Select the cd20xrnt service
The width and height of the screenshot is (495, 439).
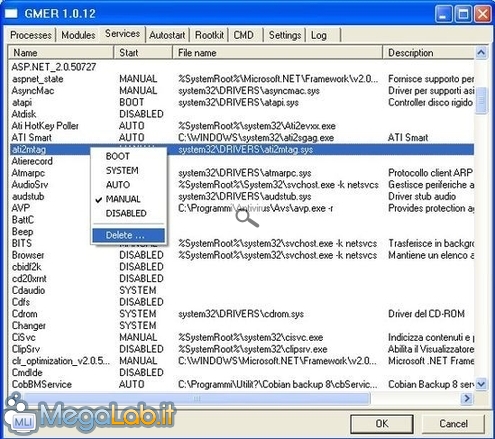click(29, 278)
